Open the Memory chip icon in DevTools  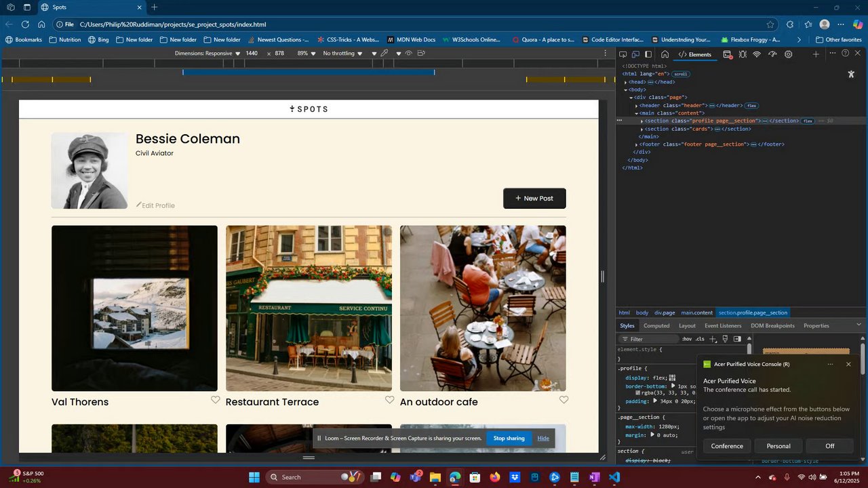point(788,54)
